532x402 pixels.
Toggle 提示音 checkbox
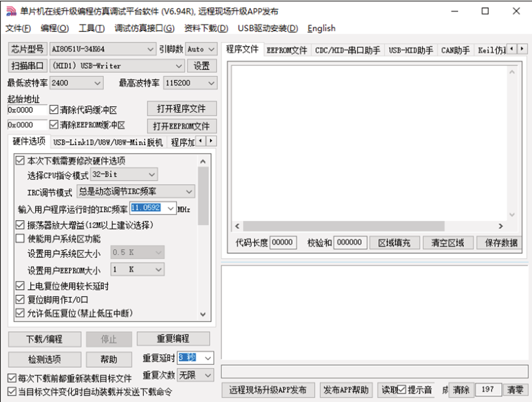(x=402, y=390)
